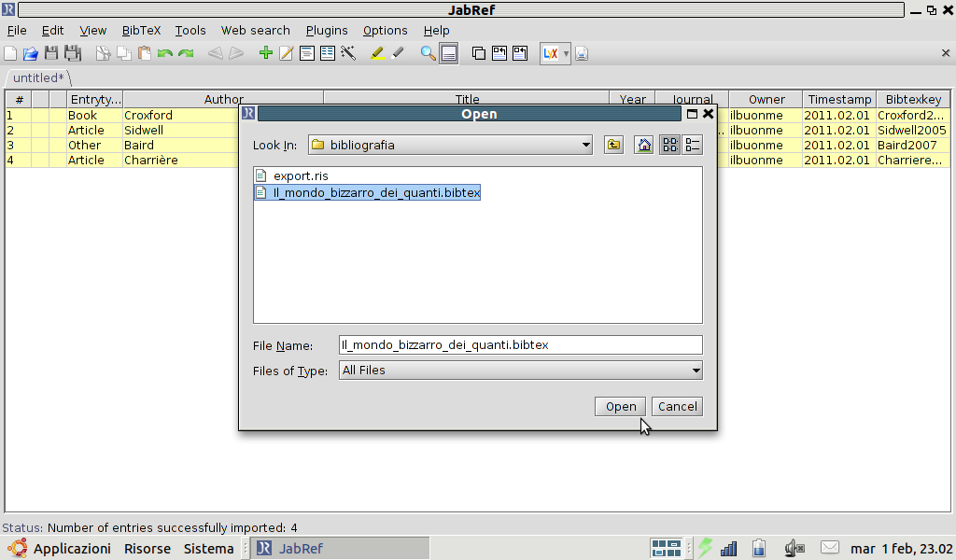Open the File menu
956x560 pixels.
click(17, 31)
